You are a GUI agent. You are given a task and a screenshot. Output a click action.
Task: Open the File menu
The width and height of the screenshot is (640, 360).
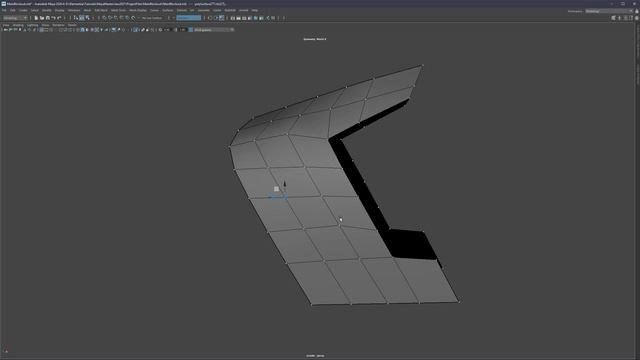[x=4, y=10]
